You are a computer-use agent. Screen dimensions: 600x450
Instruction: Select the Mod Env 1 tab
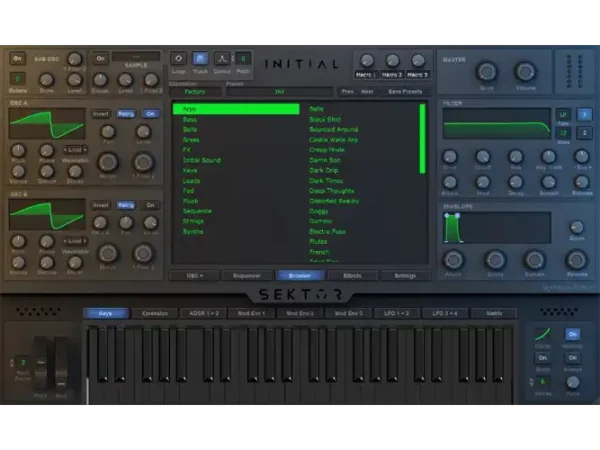click(x=251, y=313)
